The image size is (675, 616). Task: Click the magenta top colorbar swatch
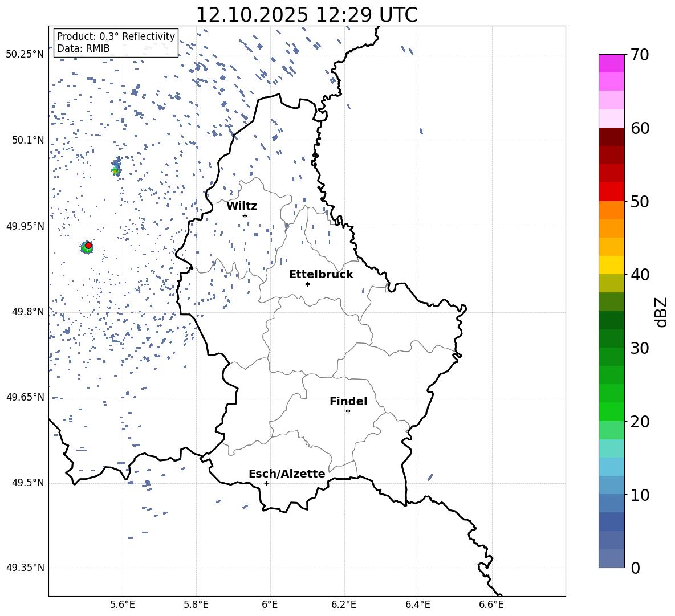click(x=612, y=63)
